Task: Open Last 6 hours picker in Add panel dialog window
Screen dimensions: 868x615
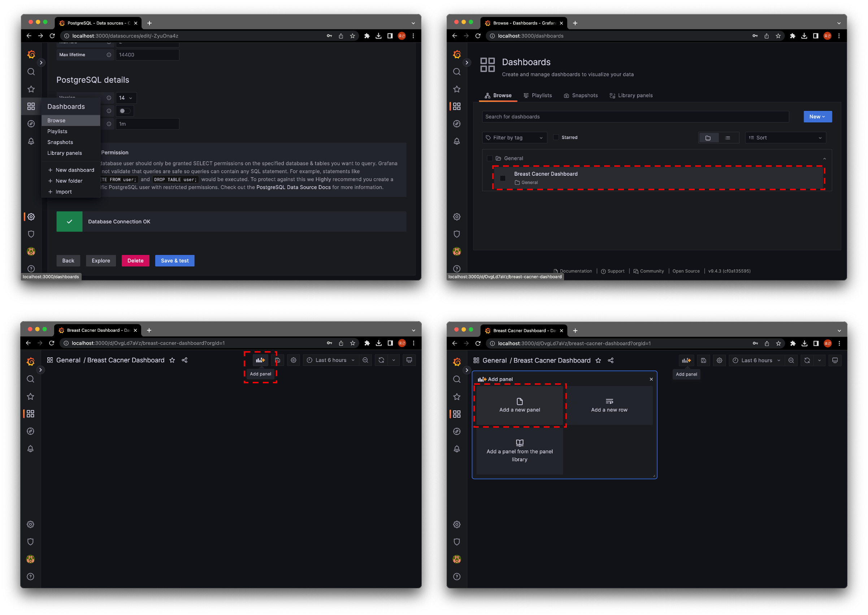Action: [x=756, y=361]
